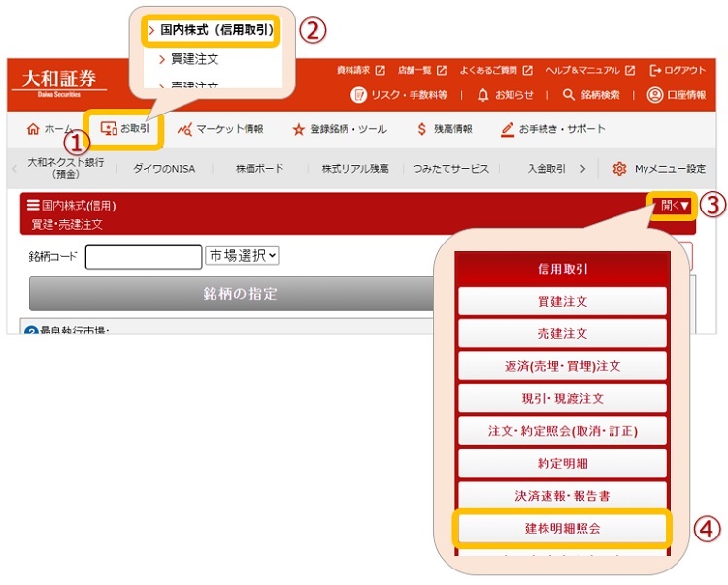Click the 銘柄コード input field
This screenshot has height=585, width=728.
tap(143, 257)
